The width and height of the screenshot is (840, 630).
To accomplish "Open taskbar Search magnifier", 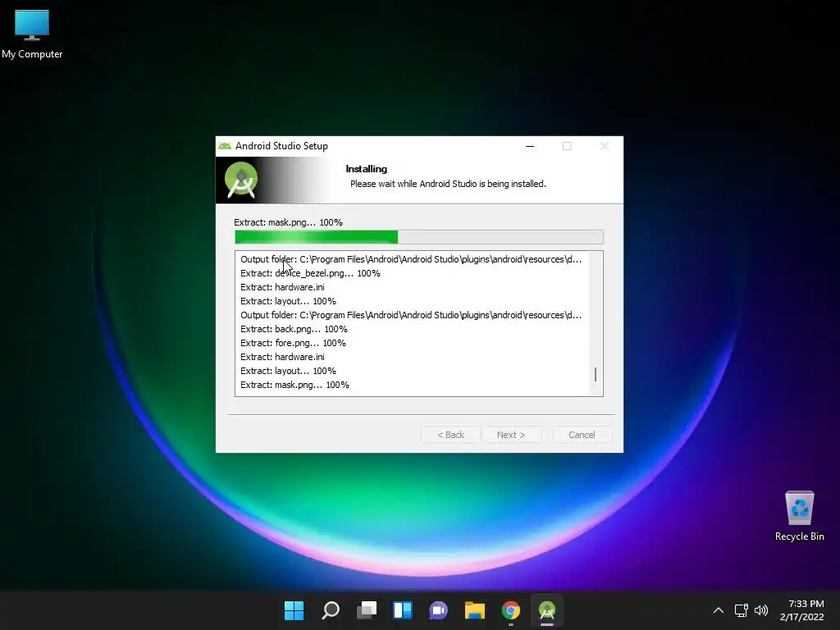I will click(x=330, y=610).
